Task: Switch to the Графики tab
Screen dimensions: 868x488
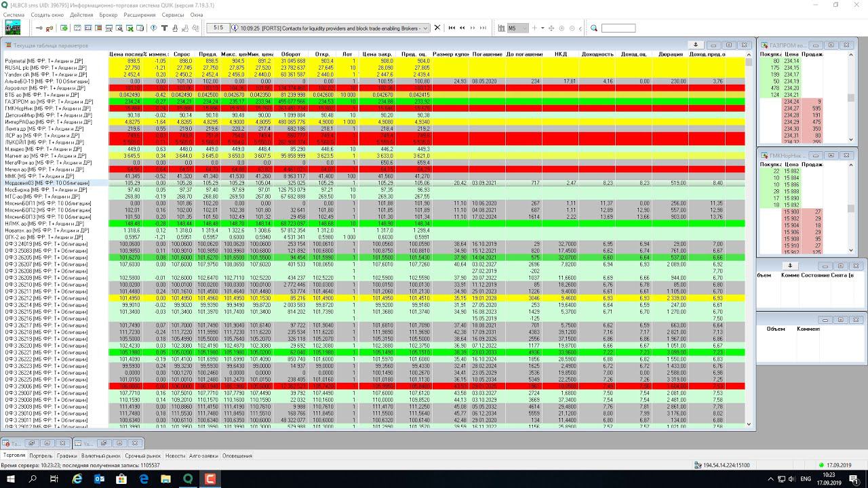Action: point(66,455)
